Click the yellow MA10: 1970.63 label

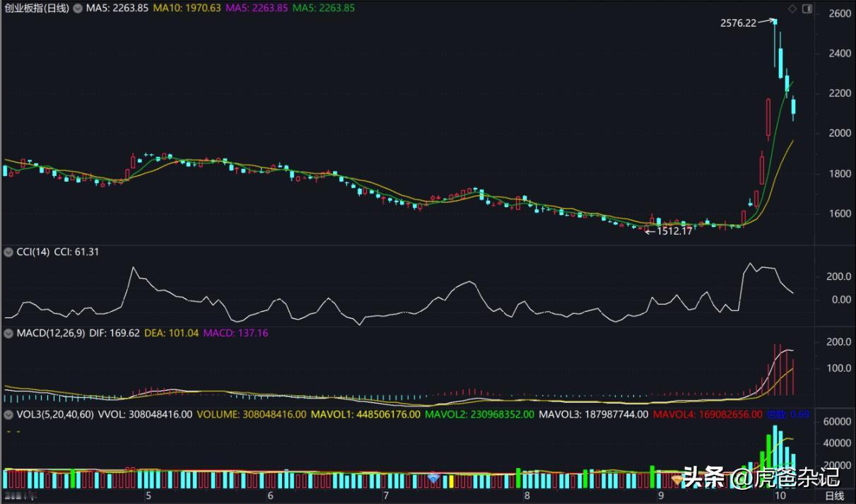click(187, 8)
